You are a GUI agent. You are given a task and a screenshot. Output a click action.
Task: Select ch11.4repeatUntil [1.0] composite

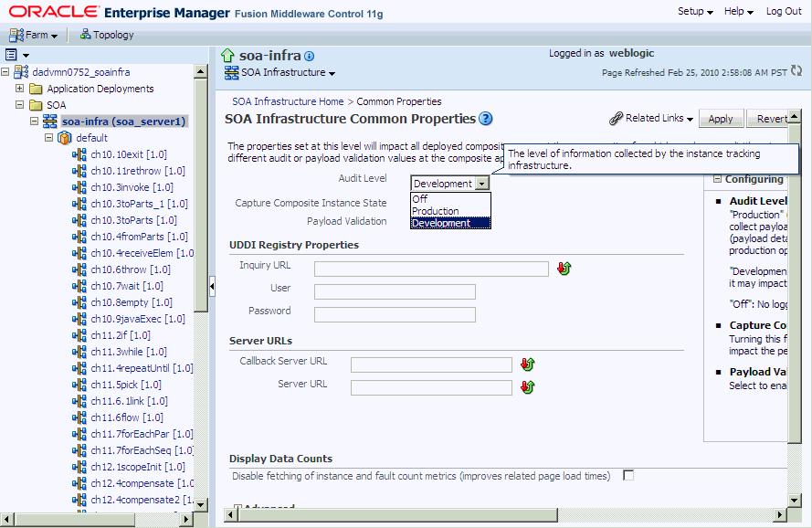tap(142, 368)
